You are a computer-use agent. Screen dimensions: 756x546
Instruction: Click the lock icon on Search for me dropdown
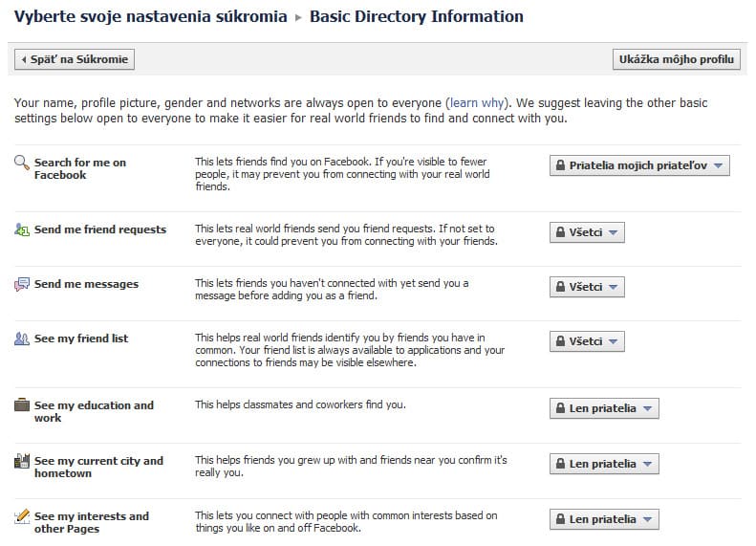pyautogui.click(x=560, y=165)
